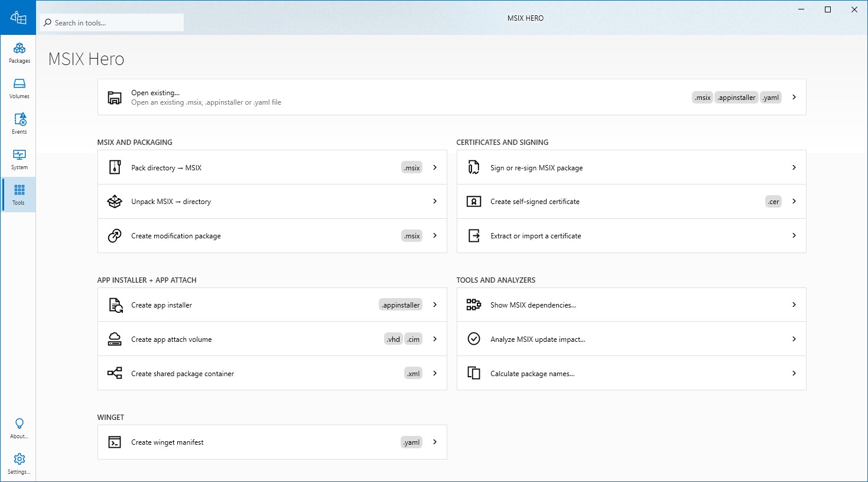
Task: Select the Tools tab in sidebar
Action: (x=19, y=195)
